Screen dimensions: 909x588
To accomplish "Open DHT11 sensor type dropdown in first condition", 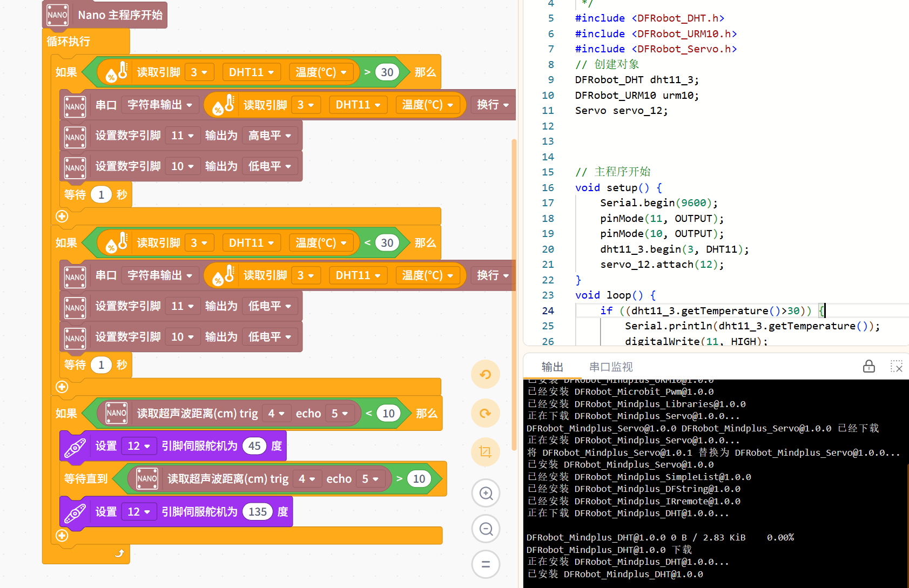I will (251, 72).
